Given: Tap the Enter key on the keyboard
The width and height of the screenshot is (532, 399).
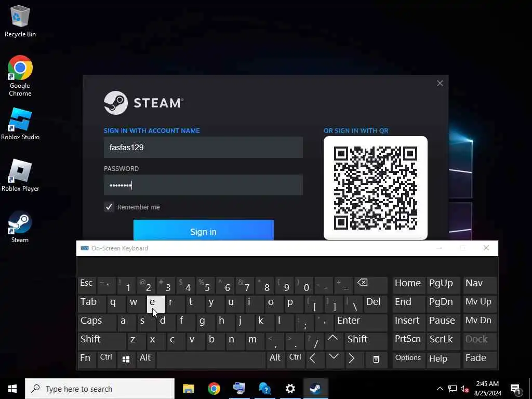Looking at the screenshot, I should 361,322.
